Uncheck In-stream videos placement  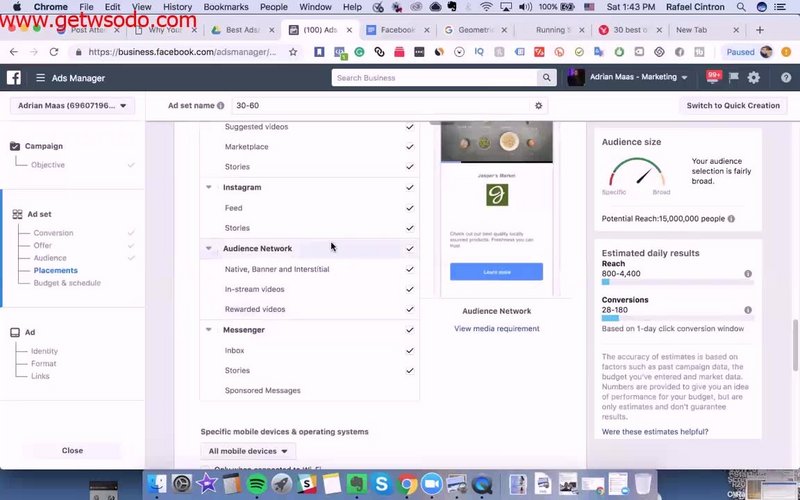(x=410, y=289)
